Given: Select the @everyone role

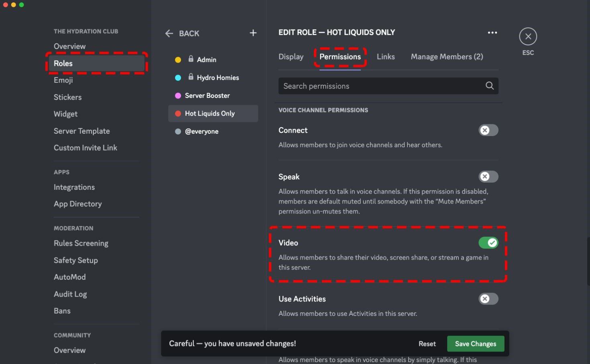Looking at the screenshot, I should [201, 132].
